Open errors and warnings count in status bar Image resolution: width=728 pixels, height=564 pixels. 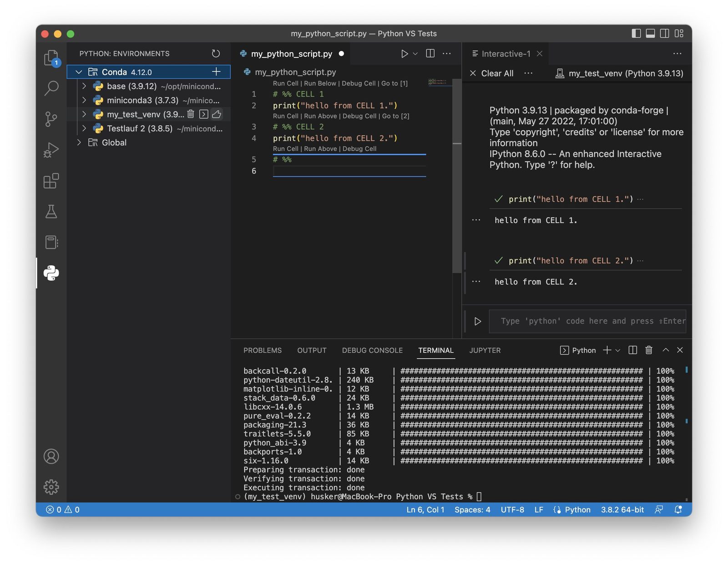63,510
